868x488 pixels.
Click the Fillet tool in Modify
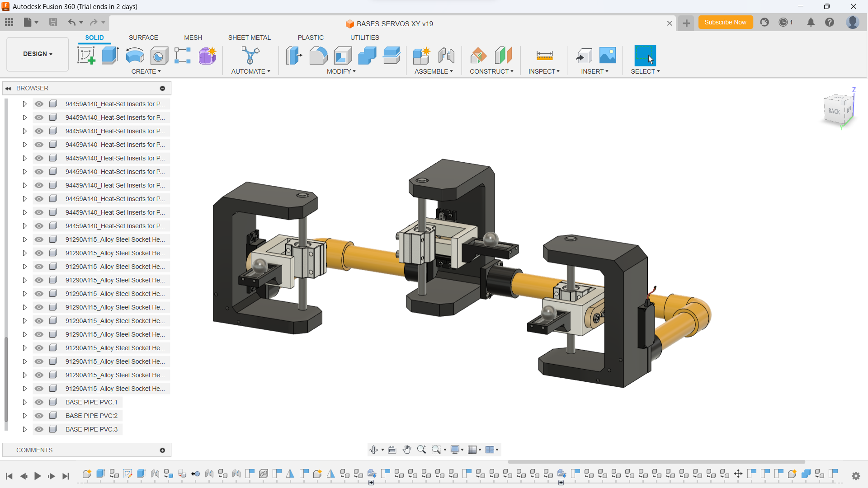coord(318,56)
